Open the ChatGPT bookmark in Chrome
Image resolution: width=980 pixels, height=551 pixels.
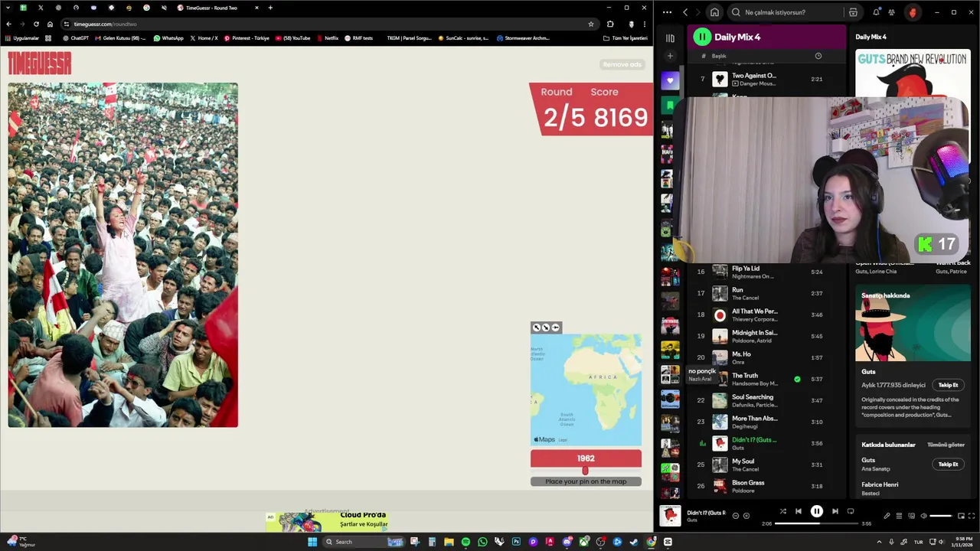76,37
